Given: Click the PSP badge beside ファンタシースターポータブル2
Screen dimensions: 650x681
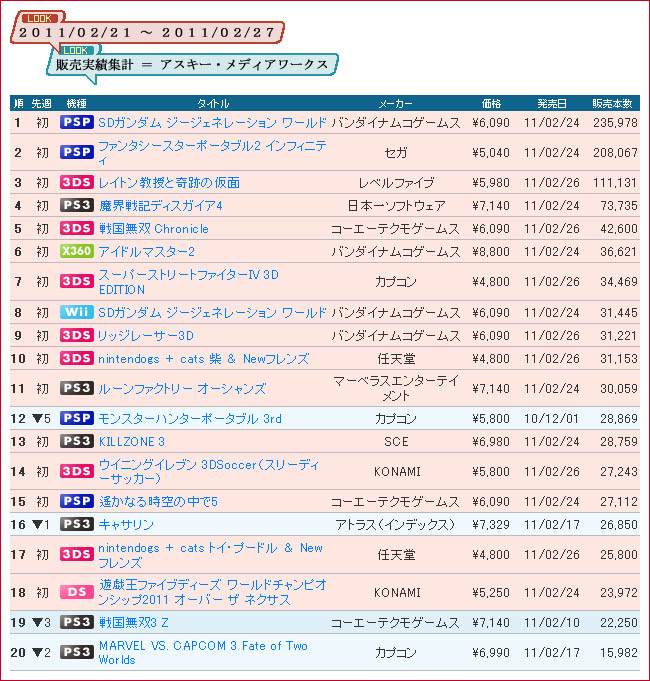Looking at the screenshot, I should 77,152.
